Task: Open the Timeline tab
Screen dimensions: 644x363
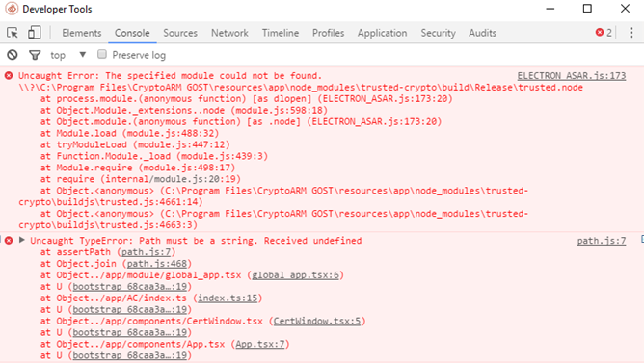Action: 281,33
